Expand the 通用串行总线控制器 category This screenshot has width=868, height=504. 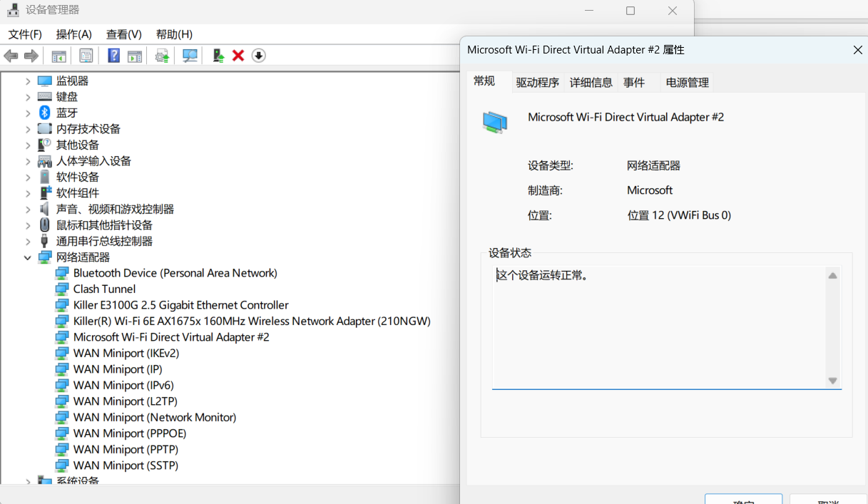tap(28, 242)
